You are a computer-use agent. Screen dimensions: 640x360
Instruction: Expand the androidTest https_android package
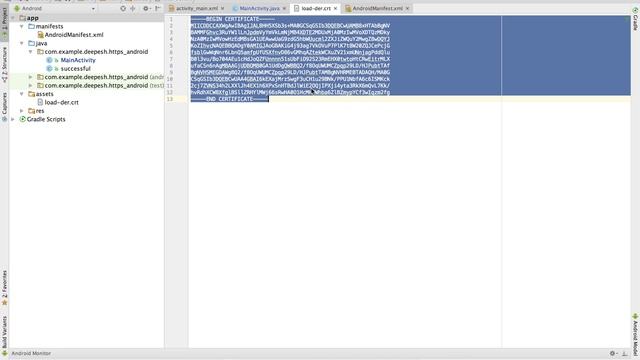pos(31,77)
